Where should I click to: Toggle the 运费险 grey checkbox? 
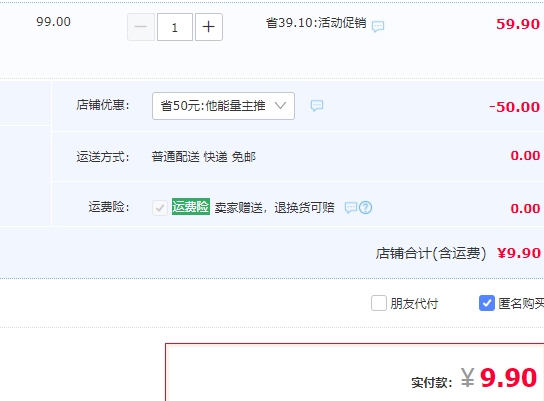click(x=160, y=208)
